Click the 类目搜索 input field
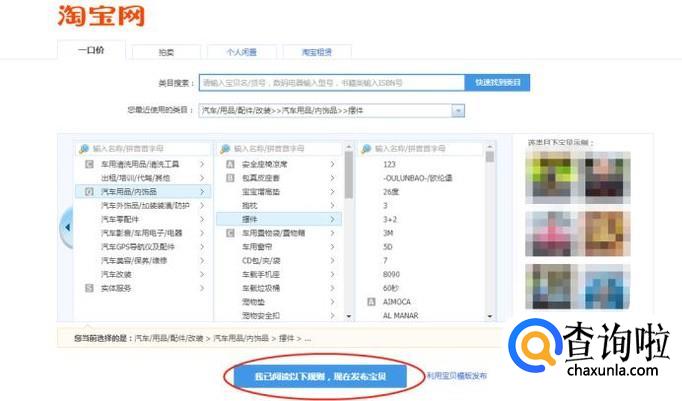This screenshot has height=401, width=682. coord(332,83)
